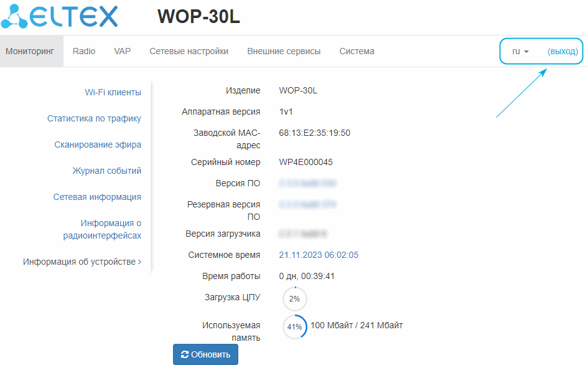Open Внешние сервисы tab
Image resolution: width=588 pixels, height=365 pixels.
coord(284,52)
